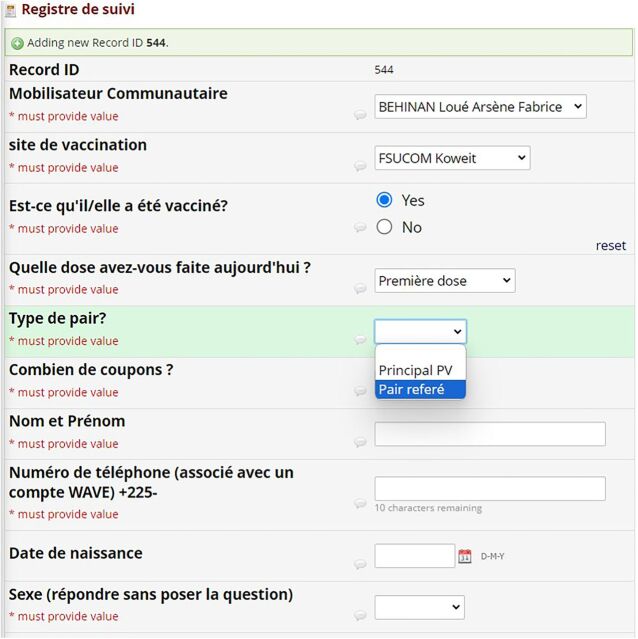This screenshot has height=639, width=638.
Task: Choose Principal PV from the open list
Action: [416, 371]
